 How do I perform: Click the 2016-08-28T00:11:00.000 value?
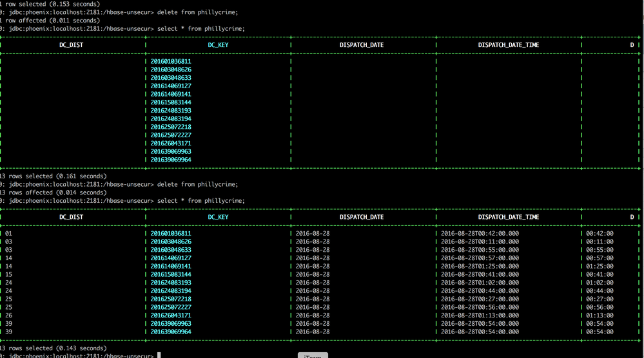pos(480,241)
